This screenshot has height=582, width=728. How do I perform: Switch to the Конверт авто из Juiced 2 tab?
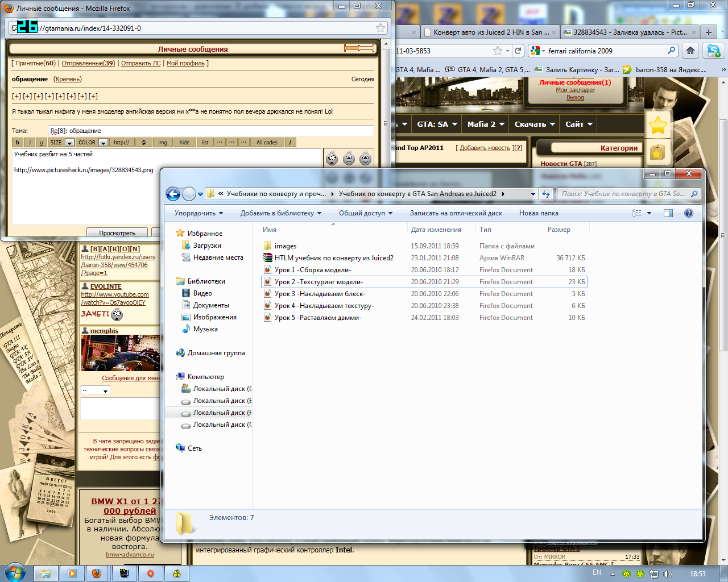tap(490, 32)
